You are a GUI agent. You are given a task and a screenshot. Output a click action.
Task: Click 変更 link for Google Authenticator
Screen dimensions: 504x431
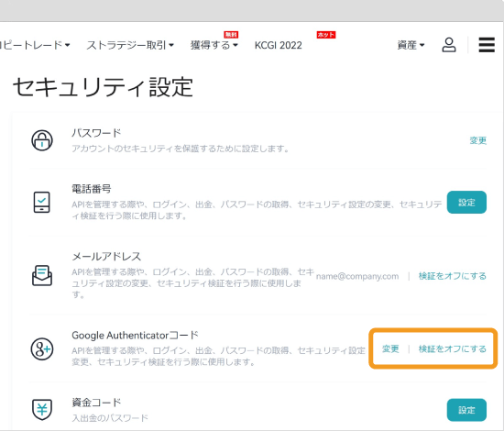390,349
